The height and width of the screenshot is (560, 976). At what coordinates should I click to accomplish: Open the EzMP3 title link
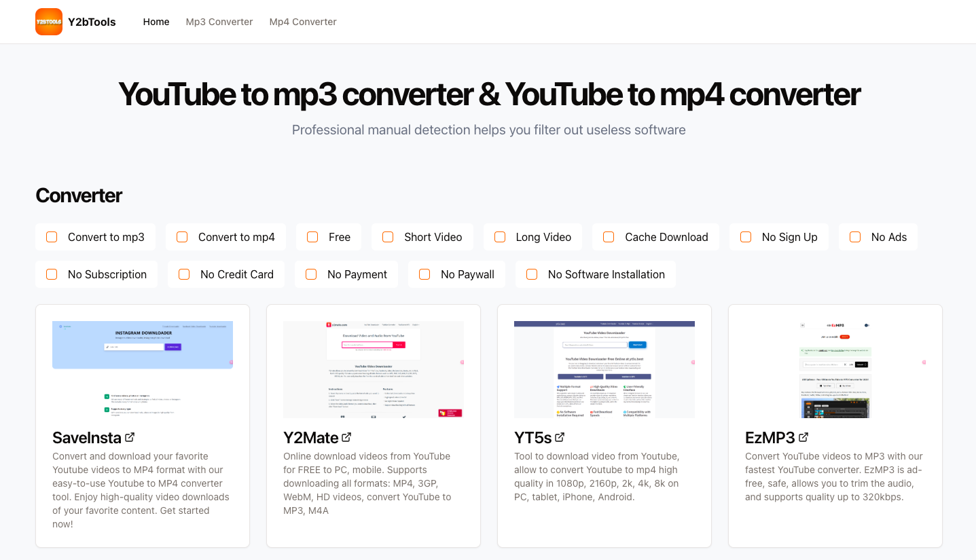point(770,437)
